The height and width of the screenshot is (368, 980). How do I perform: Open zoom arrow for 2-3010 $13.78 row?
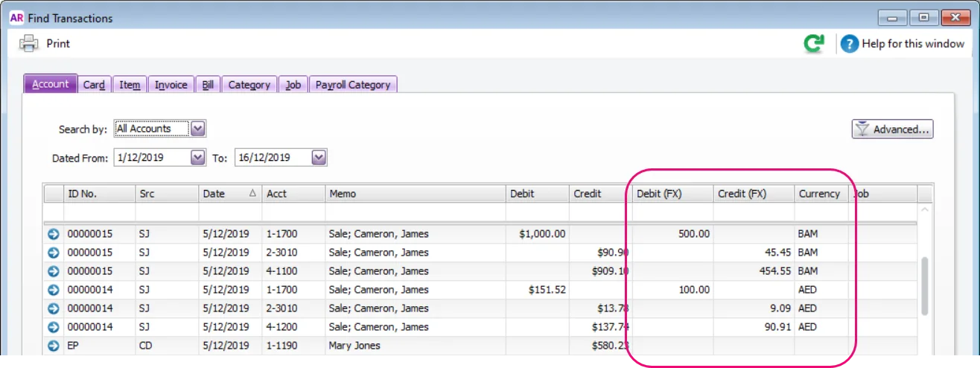[x=54, y=308]
